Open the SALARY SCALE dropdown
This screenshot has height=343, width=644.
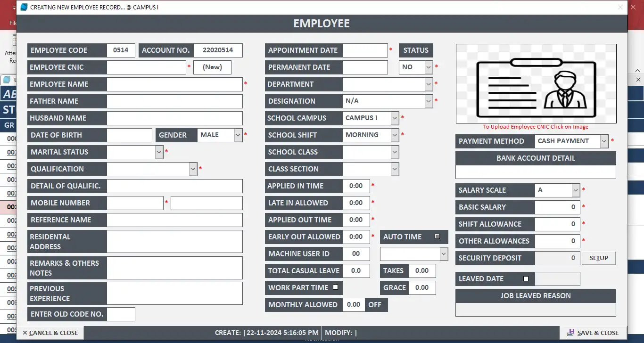[575, 190]
